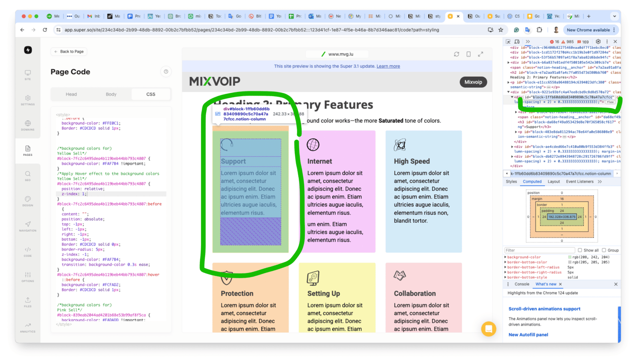Open the Page Code help icon
The height and width of the screenshot is (364, 637).
(x=166, y=72)
